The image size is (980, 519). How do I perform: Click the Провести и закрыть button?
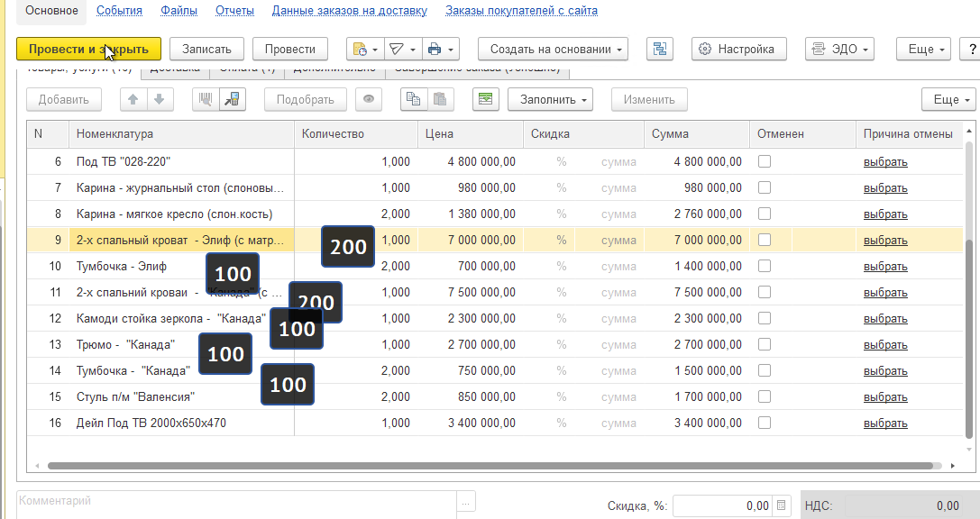[x=88, y=49]
